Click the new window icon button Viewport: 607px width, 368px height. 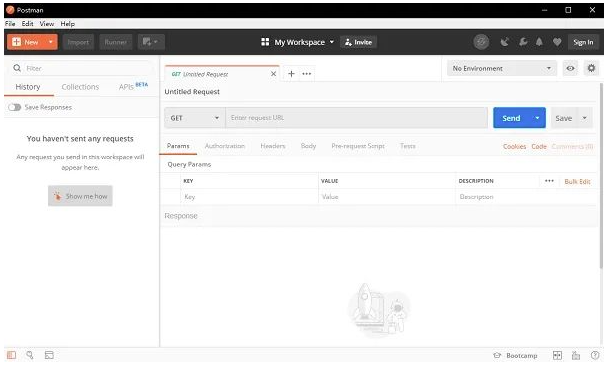151,42
